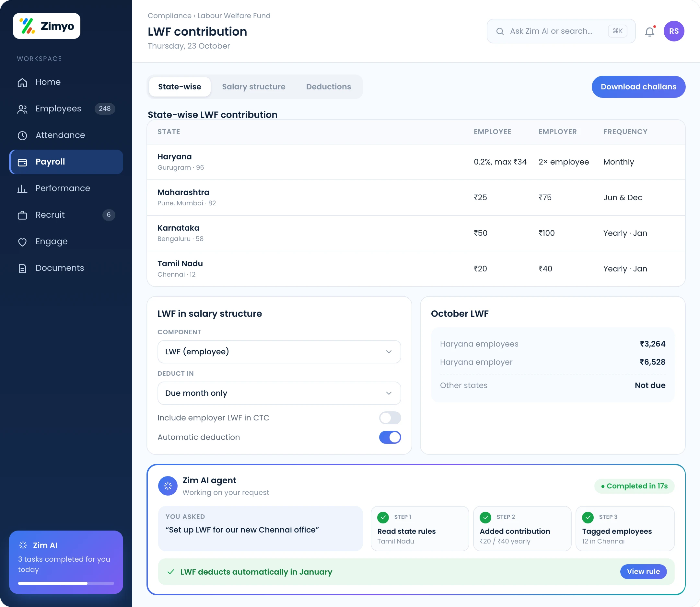Open the Deduct in dropdown
The height and width of the screenshot is (607, 700).
pyautogui.click(x=279, y=393)
